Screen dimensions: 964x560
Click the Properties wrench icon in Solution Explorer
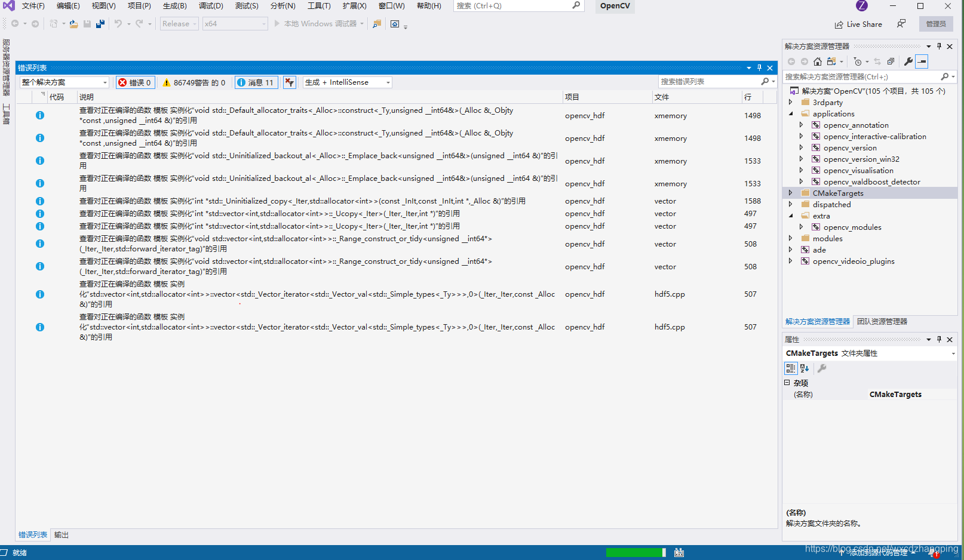(908, 61)
